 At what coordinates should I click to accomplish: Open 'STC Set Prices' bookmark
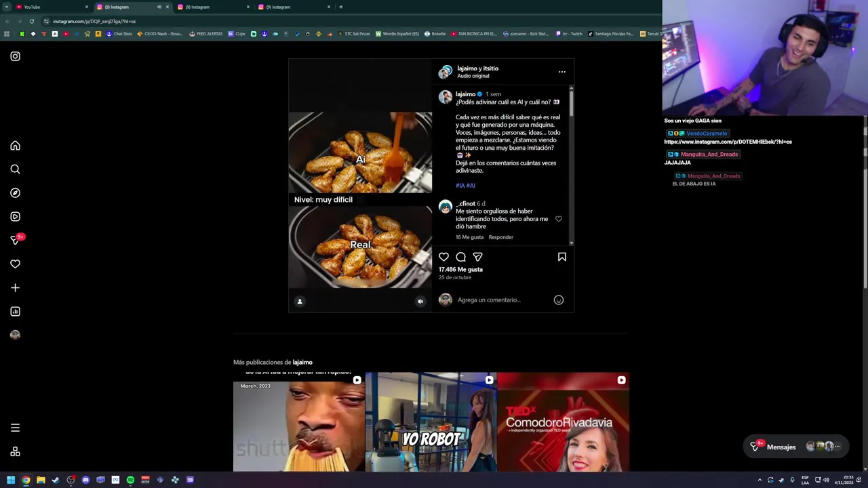[x=353, y=33]
